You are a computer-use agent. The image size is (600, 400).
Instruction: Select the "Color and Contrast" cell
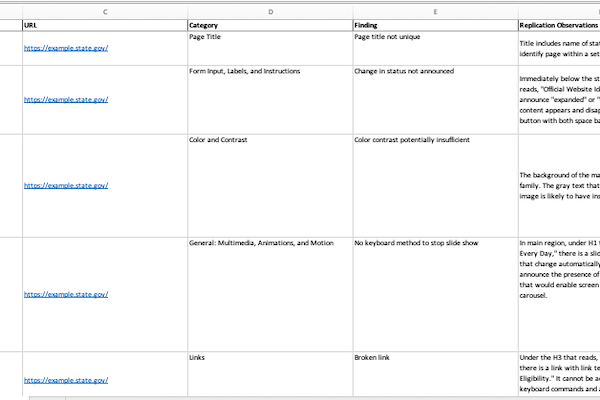point(270,186)
